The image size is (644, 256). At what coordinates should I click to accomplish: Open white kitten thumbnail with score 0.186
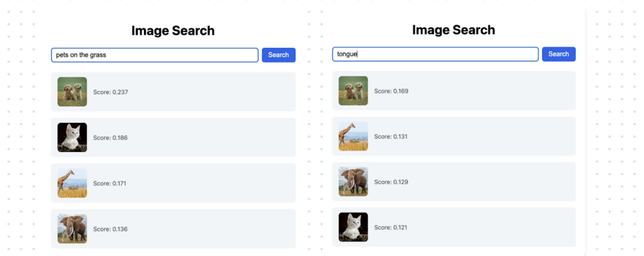tap(72, 138)
